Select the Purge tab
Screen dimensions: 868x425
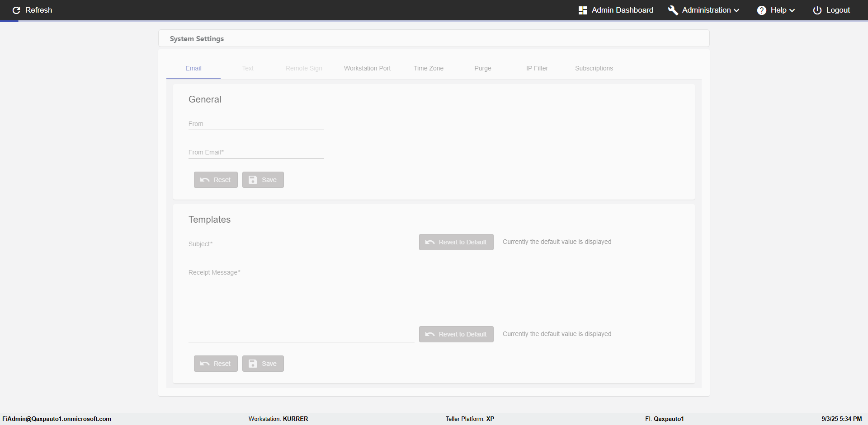coord(483,68)
